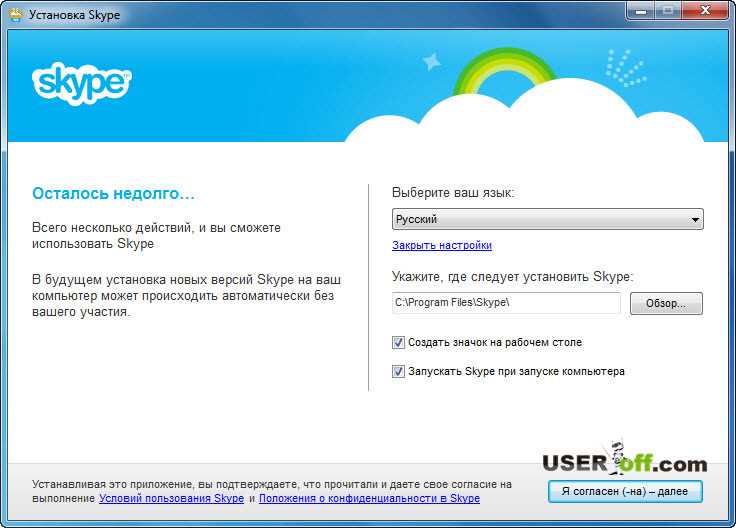Click the Укажите, где следует установить Skype: label
The image size is (736, 528).
(513, 277)
